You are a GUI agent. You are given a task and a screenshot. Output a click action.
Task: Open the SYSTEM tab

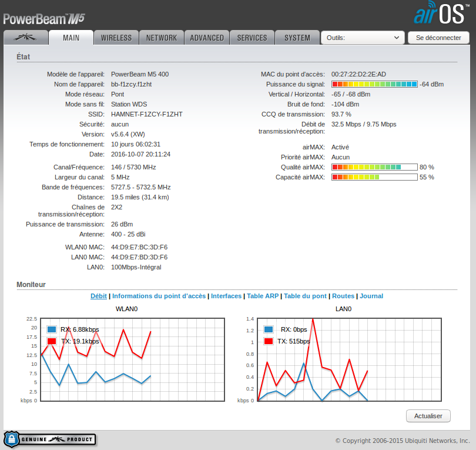tap(297, 38)
